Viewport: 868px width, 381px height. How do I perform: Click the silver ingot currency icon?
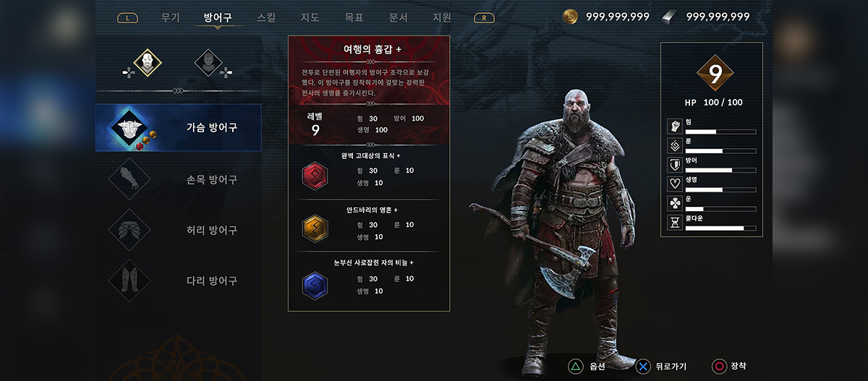[671, 17]
